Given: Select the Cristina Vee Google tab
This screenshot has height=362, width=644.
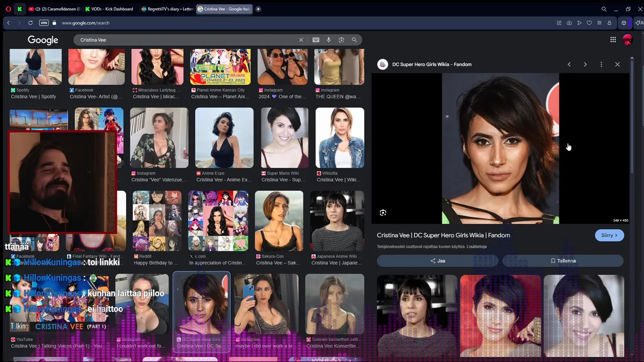Looking at the screenshot, I should click(x=224, y=9).
